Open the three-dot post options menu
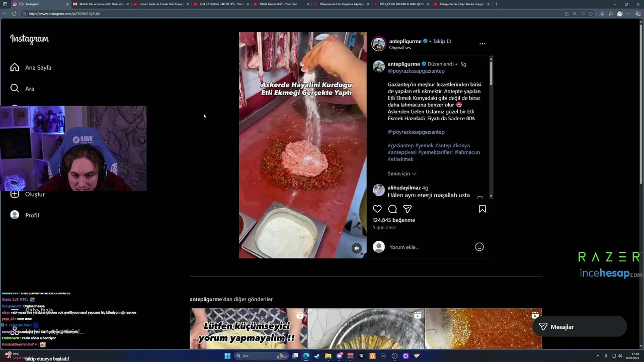Viewport: 644px width, 362px height. [x=482, y=44]
